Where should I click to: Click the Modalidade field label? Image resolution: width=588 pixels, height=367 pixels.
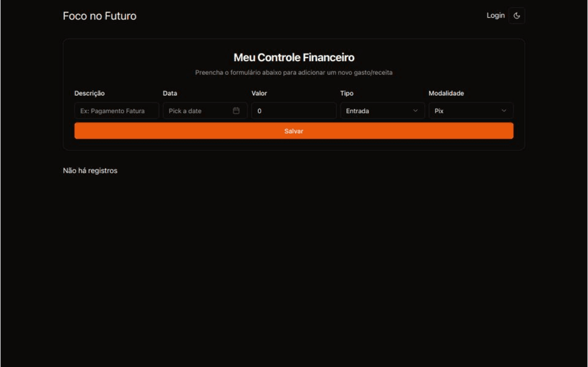446,93
